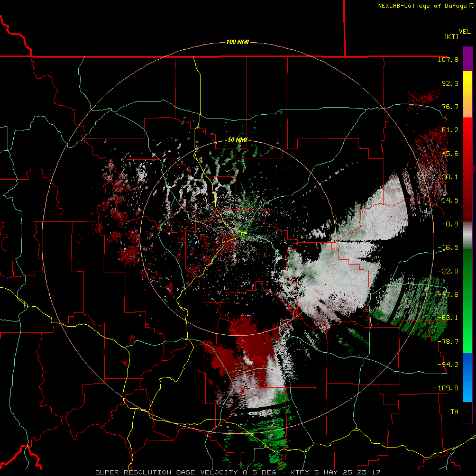
Task: Click the TH legend label
Action: click(x=454, y=412)
